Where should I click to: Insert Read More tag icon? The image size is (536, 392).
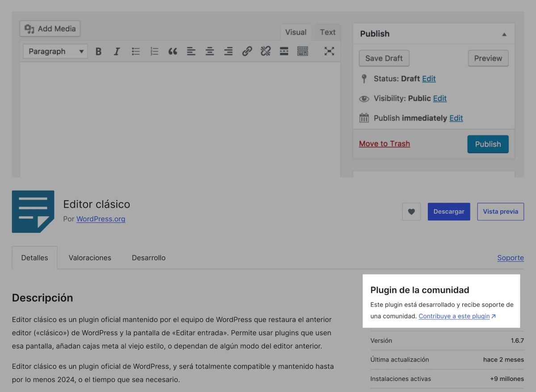click(284, 51)
